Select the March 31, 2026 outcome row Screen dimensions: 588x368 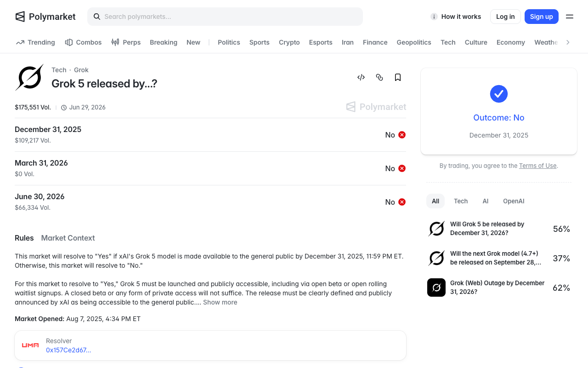[210, 168]
